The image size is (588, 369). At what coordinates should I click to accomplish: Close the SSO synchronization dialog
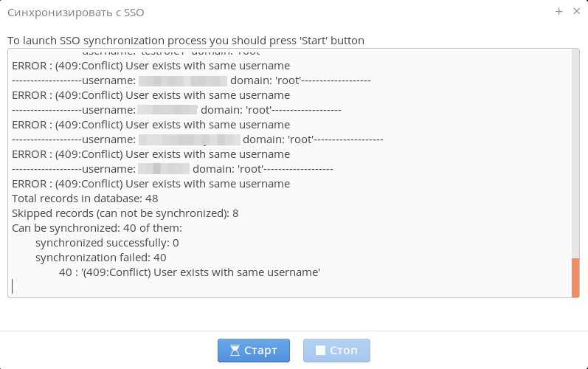tap(576, 11)
